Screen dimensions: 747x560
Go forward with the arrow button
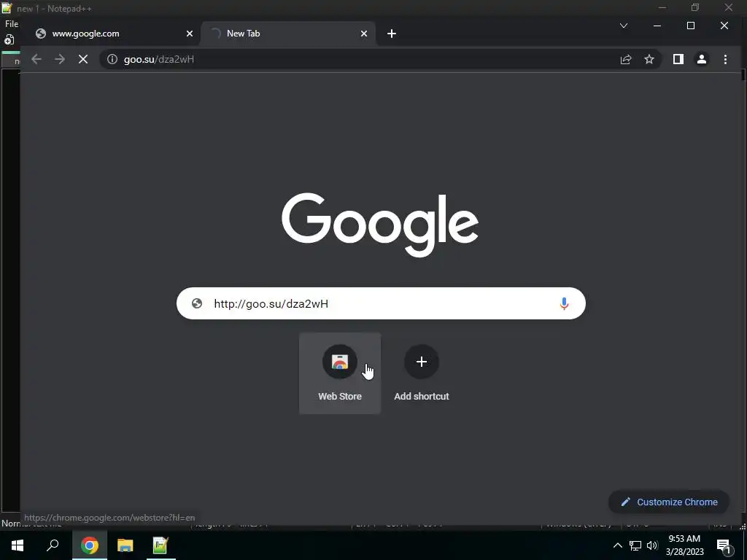click(60, 59)
